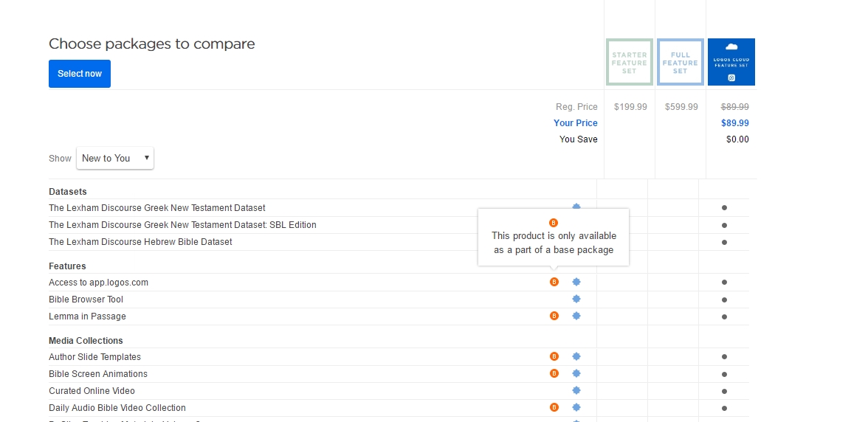Click the orange B icon inside the tooltip

pyautogui.click(x=554, y=223)
